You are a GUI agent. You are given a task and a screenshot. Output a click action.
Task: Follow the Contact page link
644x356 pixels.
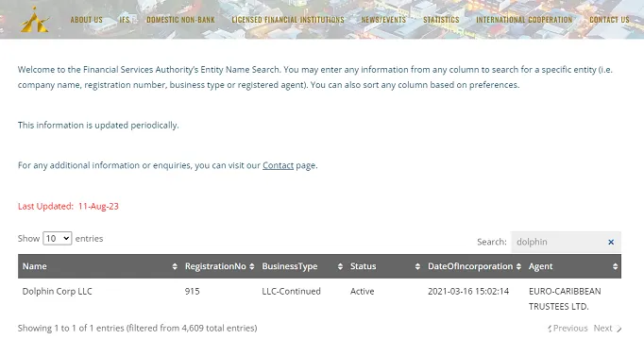click(x=278, y=165)
